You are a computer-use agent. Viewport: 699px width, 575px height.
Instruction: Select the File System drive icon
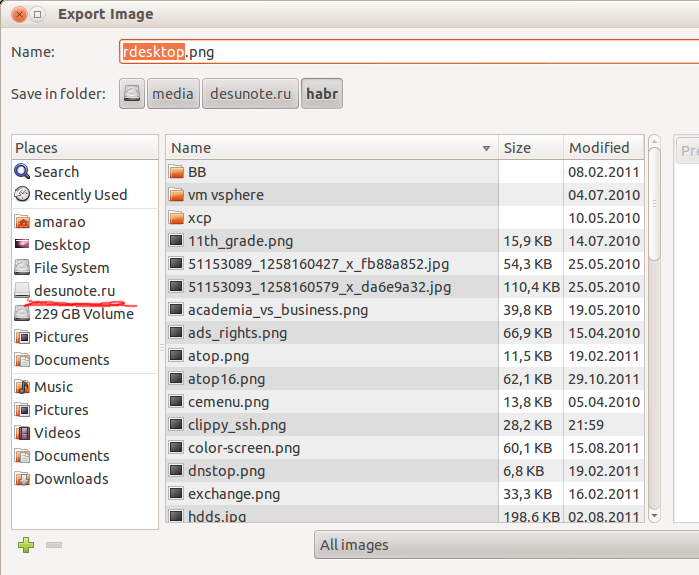pos(23,268)
